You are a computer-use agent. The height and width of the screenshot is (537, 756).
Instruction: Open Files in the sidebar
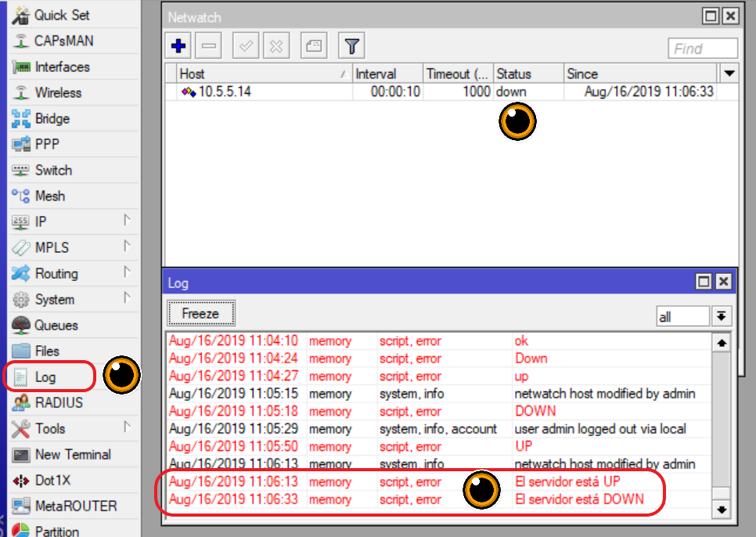74,351
